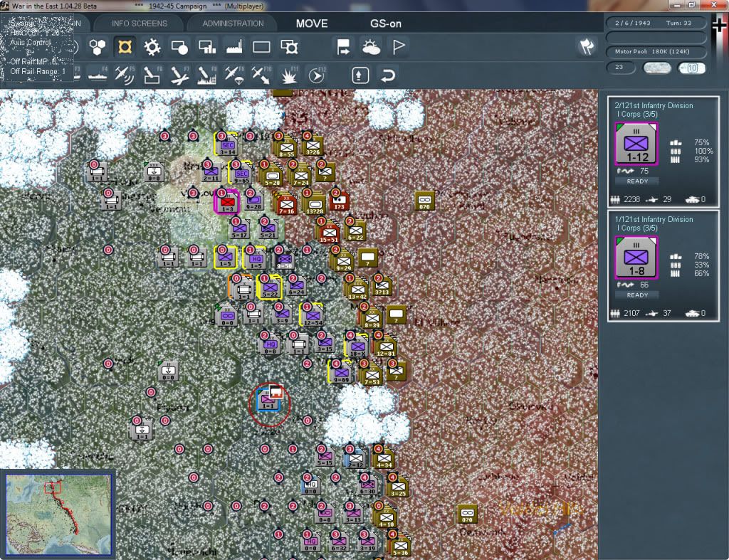Select the explosion mode F11 icon
The image size is (729, 560).
289,75
